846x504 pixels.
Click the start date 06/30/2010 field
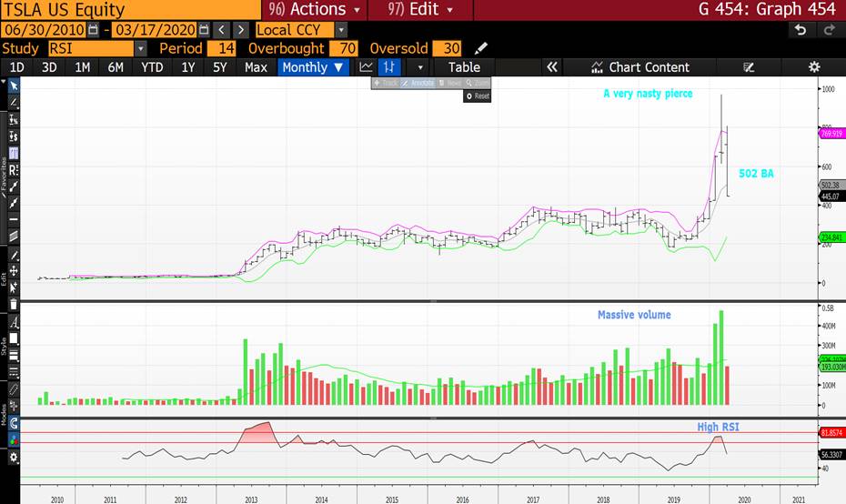click(x=45, y=30)
